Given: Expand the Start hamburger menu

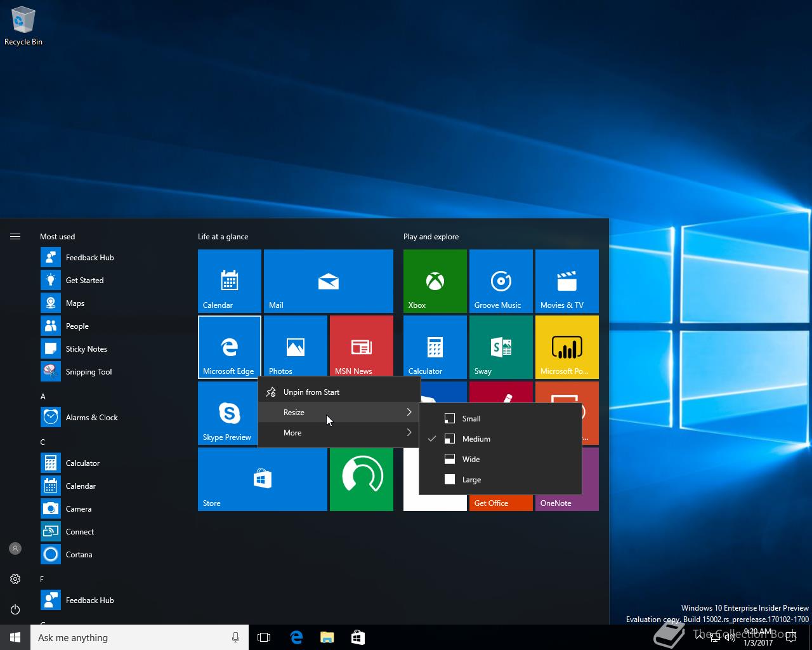Looking at the screenshot, I should coord(15,236).
